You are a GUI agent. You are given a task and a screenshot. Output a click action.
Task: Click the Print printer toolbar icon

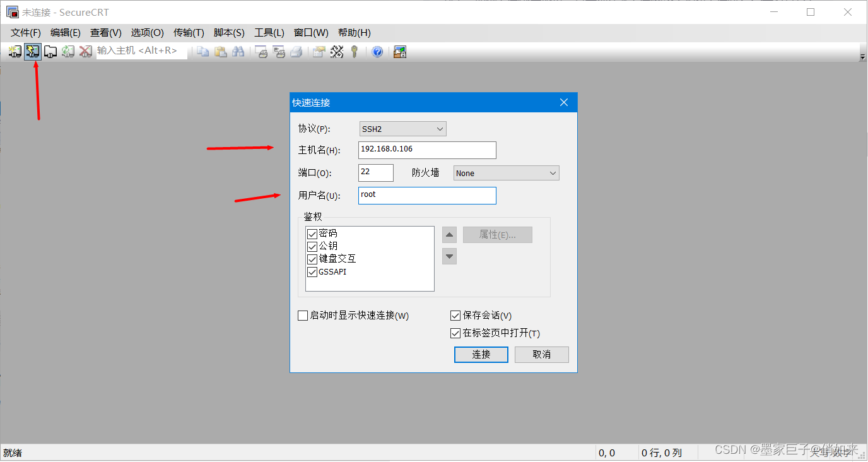(296, 52)
